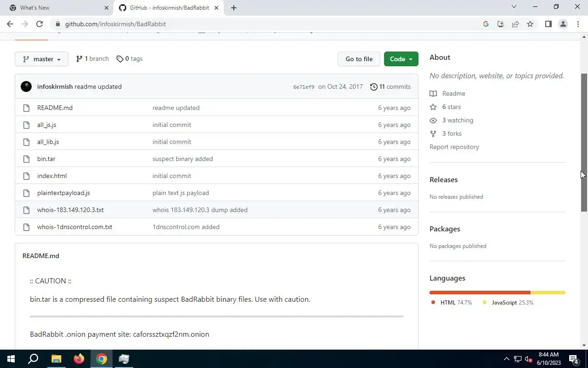Click the padlock site info icon
The image size is (588, 368).
tap(57, 24)
